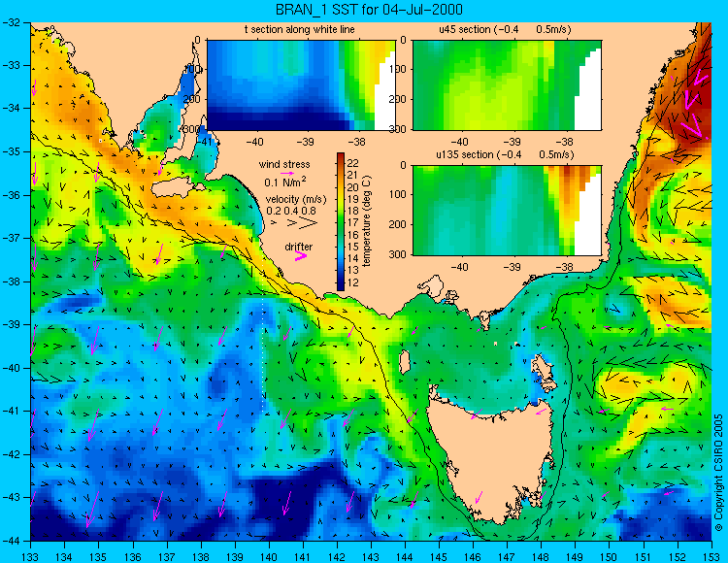Click the 147 longitude axis label

point(507,556)
